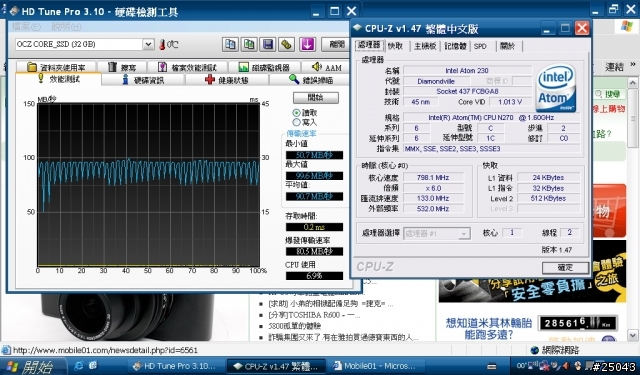Click the browser scrollbar down arrow
The width and height of the screenshot is (640, 375).
click(x=633, y=335)
